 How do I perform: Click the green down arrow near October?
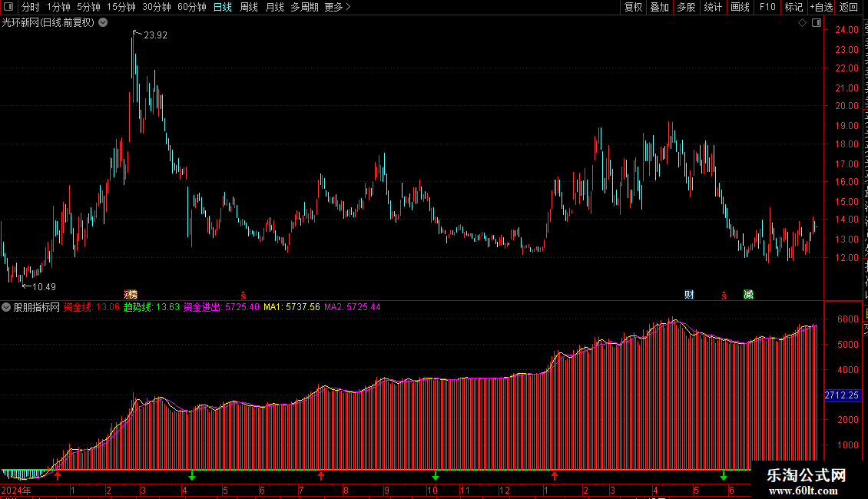click(x=436, y=476)
